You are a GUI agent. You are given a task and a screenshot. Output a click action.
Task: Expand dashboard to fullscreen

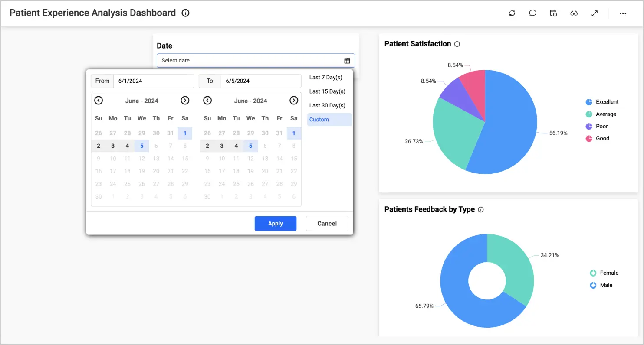click(595, 13)
